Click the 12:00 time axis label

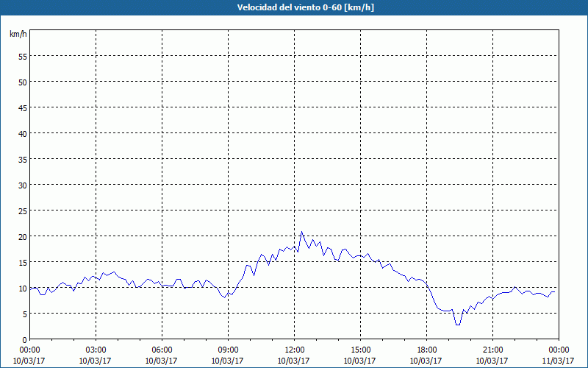(295, 350)
